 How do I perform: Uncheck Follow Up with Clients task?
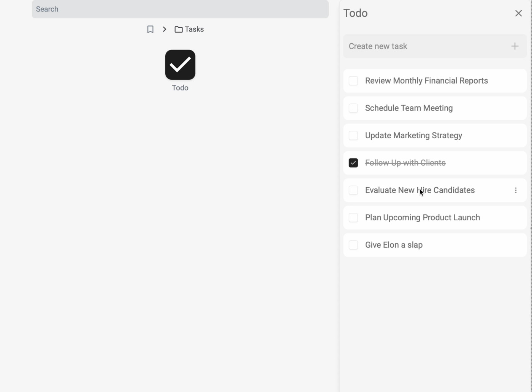pos(353,163)
